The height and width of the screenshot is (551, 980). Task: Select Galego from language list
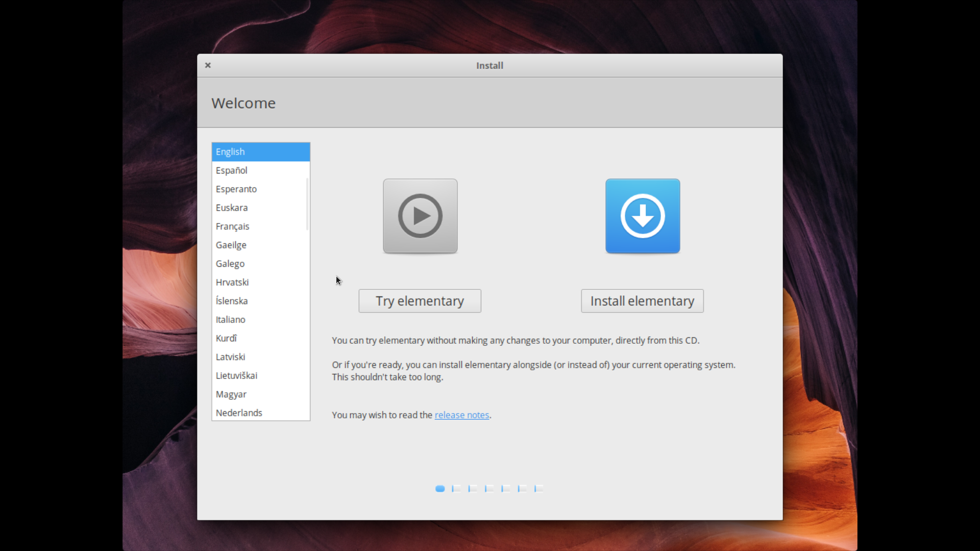click(x=230, y=263)
